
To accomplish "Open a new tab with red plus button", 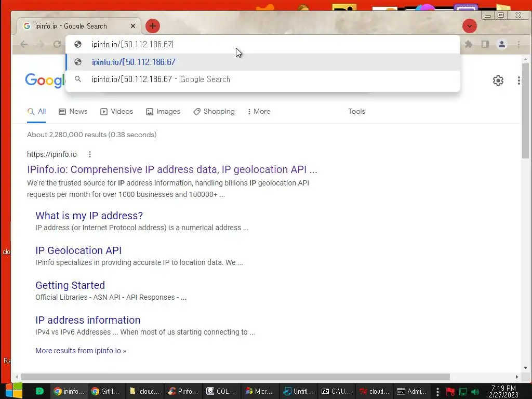I will 153,26.
